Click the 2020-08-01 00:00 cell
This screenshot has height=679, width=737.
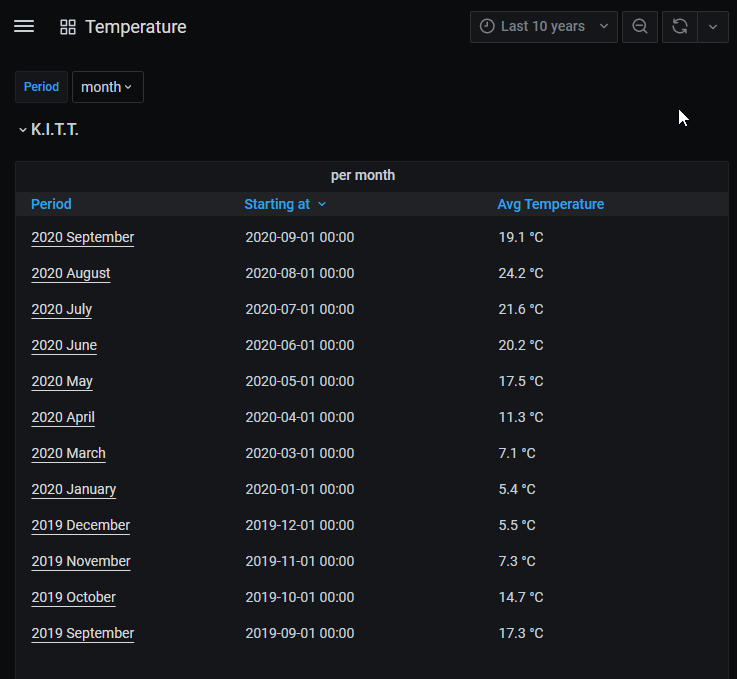[x=300, y=273]
